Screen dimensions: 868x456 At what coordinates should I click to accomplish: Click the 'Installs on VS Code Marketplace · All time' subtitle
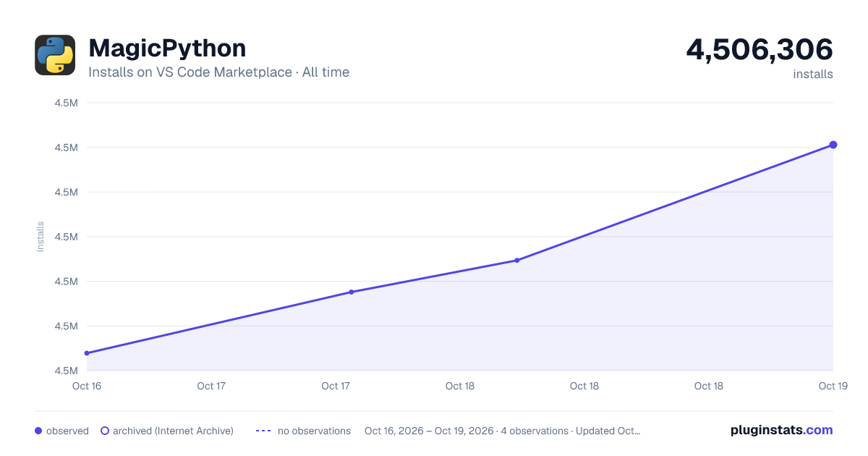[219, 72]
